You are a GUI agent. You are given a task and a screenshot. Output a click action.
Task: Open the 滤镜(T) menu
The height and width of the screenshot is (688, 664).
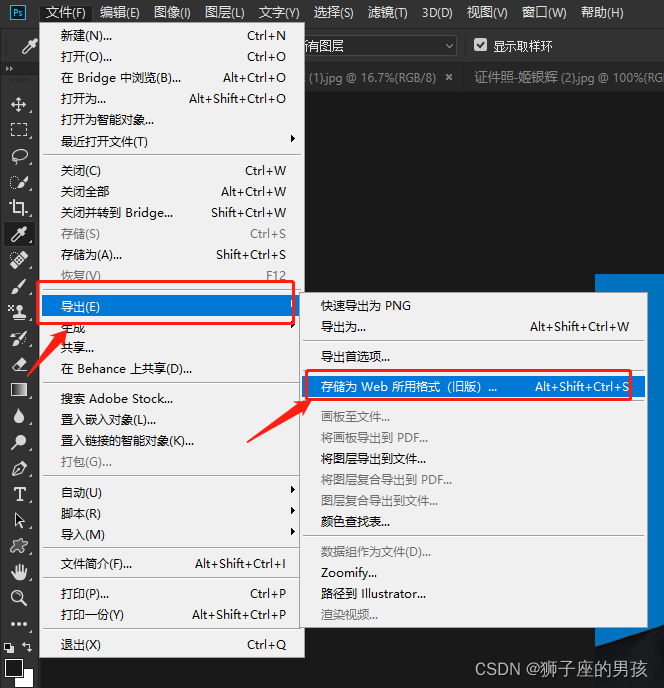pyautogui.click(x=388, y=12)
